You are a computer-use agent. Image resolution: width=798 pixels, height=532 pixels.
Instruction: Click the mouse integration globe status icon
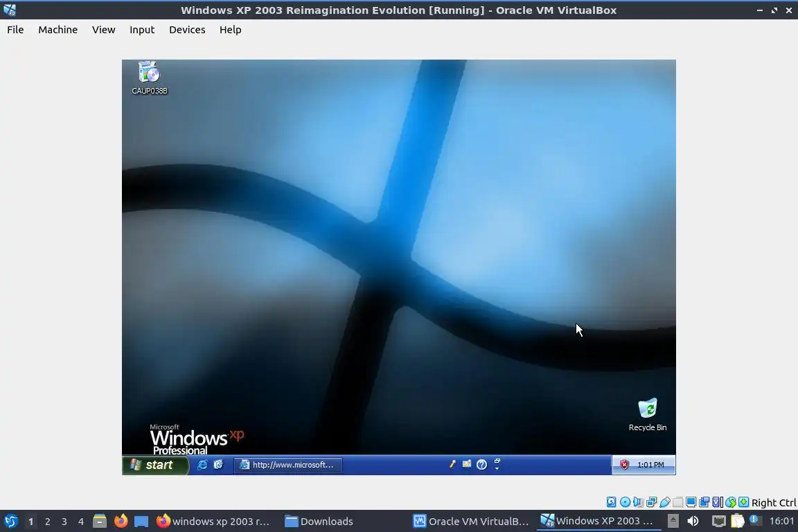coord(731,502)
